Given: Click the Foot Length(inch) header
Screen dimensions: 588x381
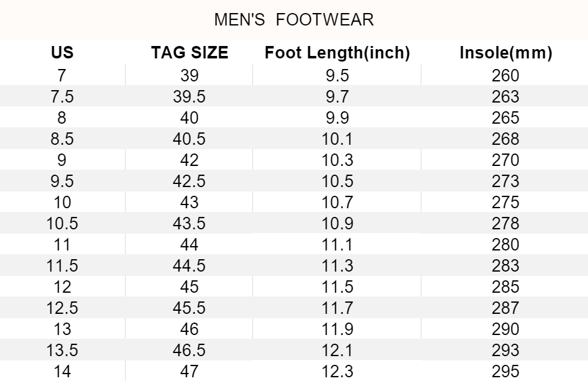Looking at the screenshot, I should click(337, 53).
